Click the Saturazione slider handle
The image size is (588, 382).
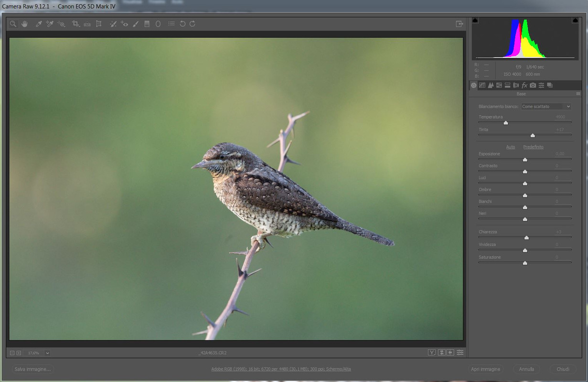(x=525, y=263)
